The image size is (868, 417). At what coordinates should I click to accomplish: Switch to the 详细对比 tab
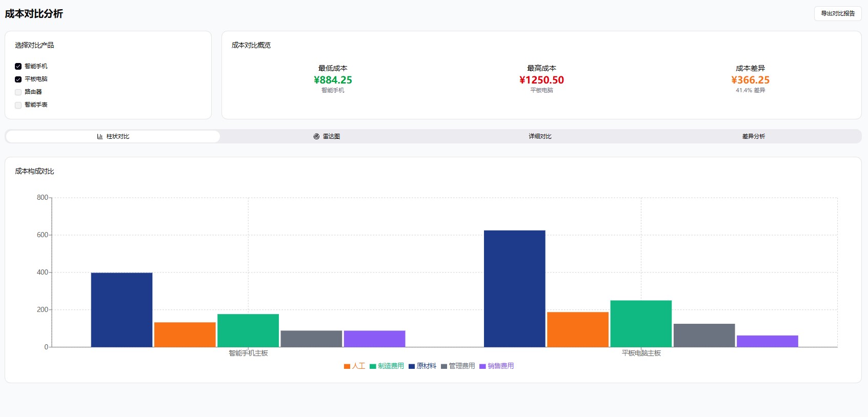pos(540,136)
